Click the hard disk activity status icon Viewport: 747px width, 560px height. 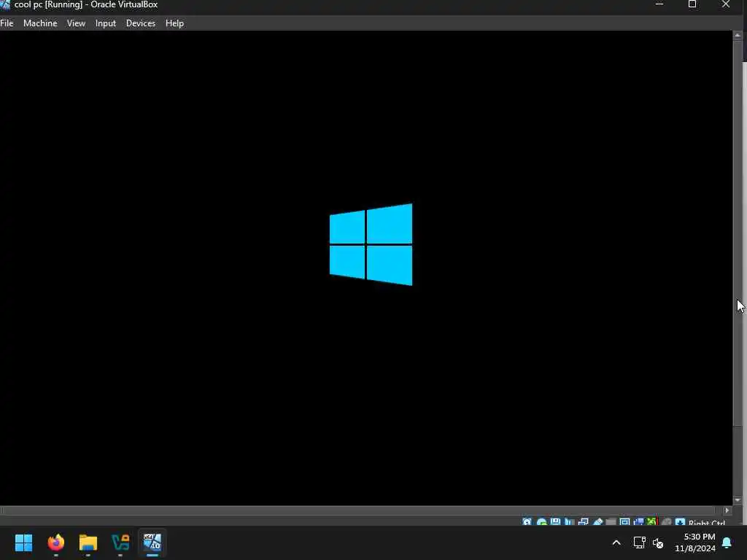point(527,522)
